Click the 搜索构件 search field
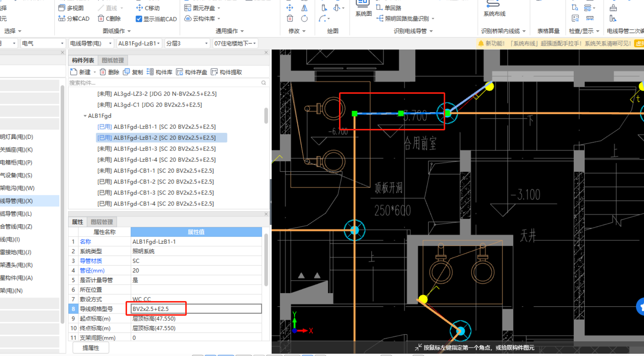 (x=165, y=83)
